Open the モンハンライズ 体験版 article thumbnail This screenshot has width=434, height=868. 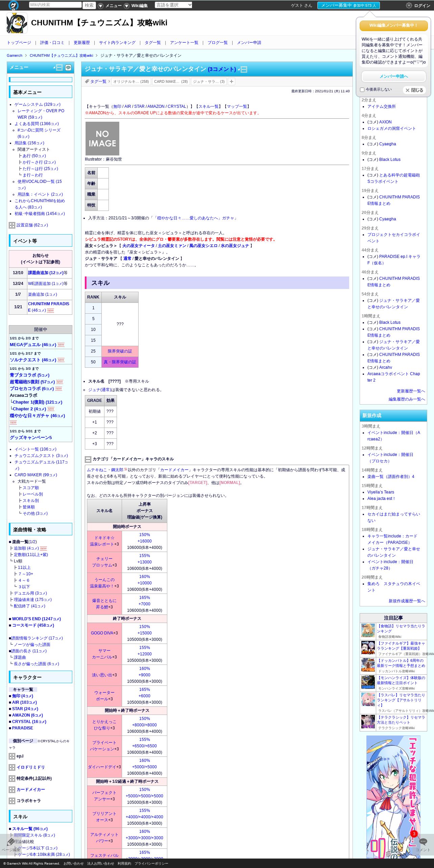click(x=368, y=682)
